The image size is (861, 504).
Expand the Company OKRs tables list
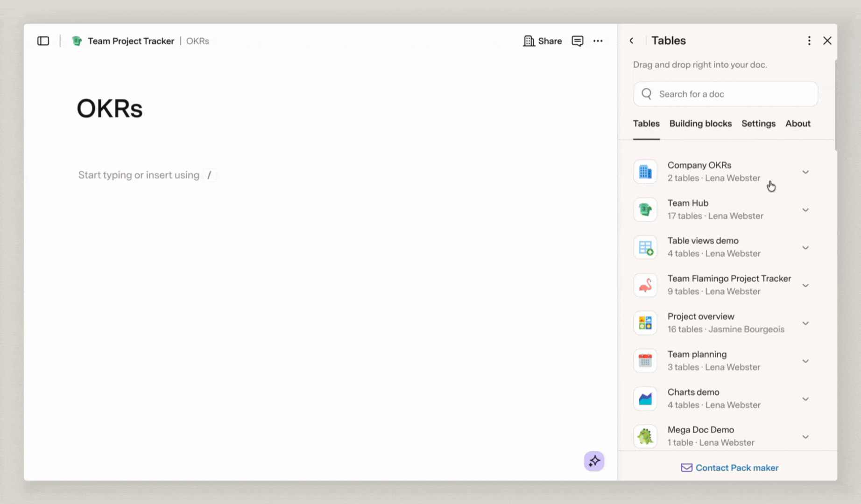tap(805, 172)
